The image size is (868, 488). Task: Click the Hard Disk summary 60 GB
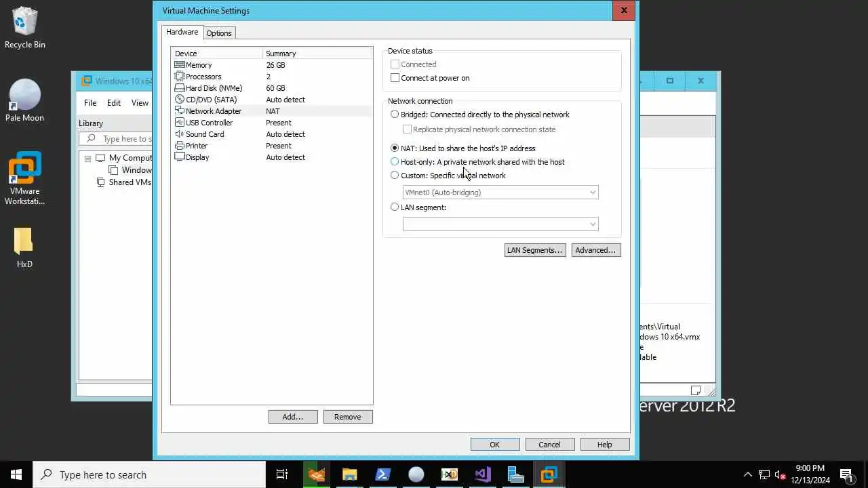click(276, 88)
